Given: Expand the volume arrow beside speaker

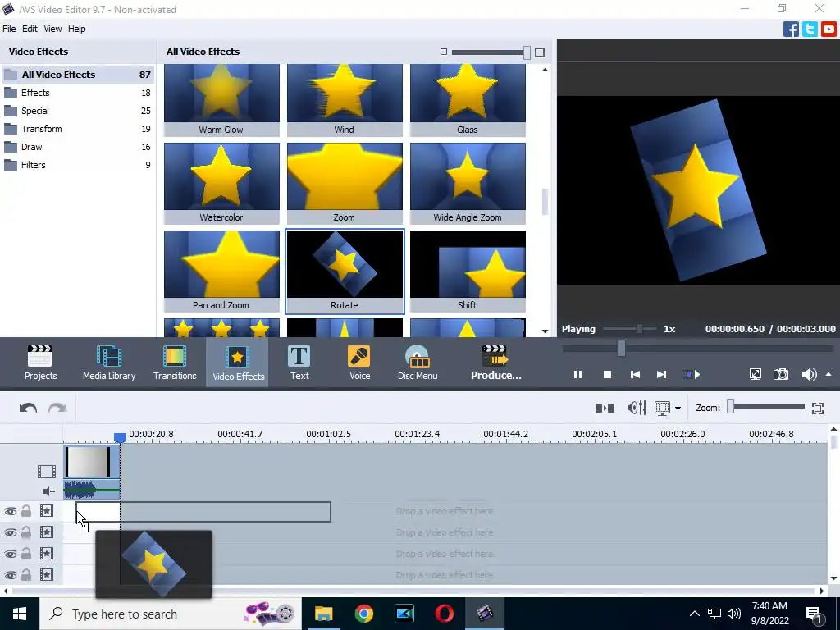Looking at the screenshot, I should pyautogui.click(x=829, y=374).
